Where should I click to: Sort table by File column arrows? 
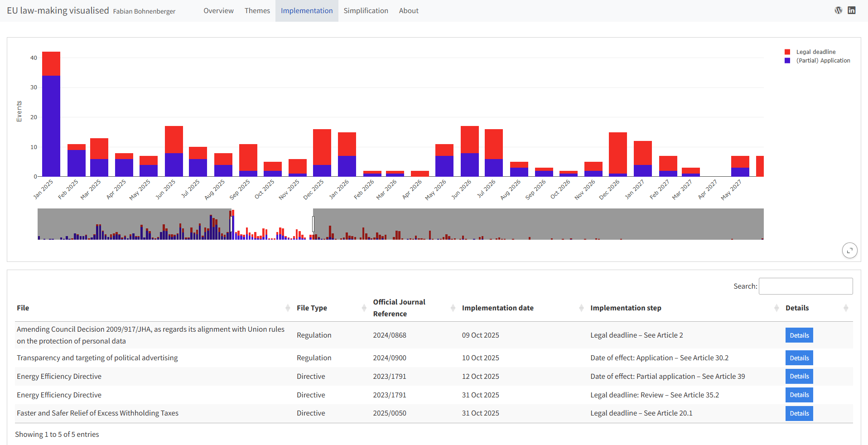coord(288,308)
